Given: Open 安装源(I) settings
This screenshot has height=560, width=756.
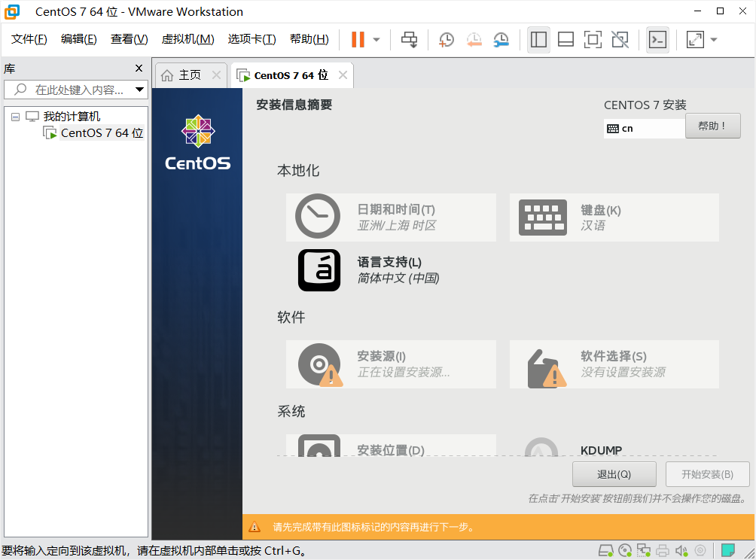Looking at the screenshot, I should pyautogui.click(x=391, y=364).
